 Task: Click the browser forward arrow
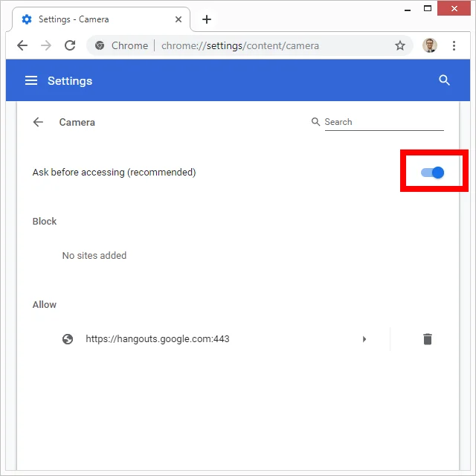(46, 45)
